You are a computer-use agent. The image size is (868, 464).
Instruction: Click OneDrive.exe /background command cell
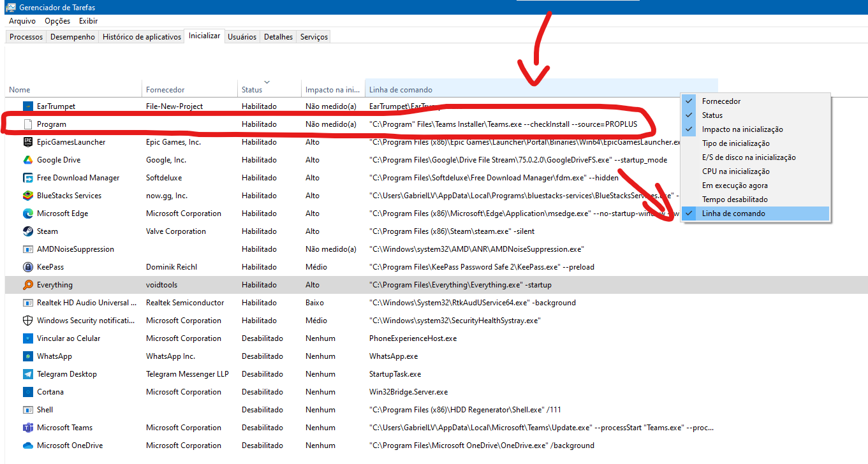click(482, 446)
